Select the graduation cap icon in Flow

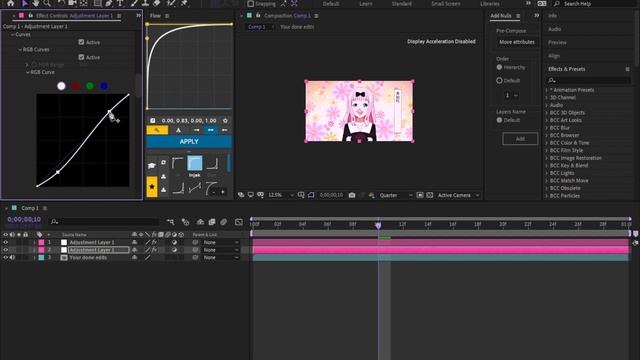152,165
